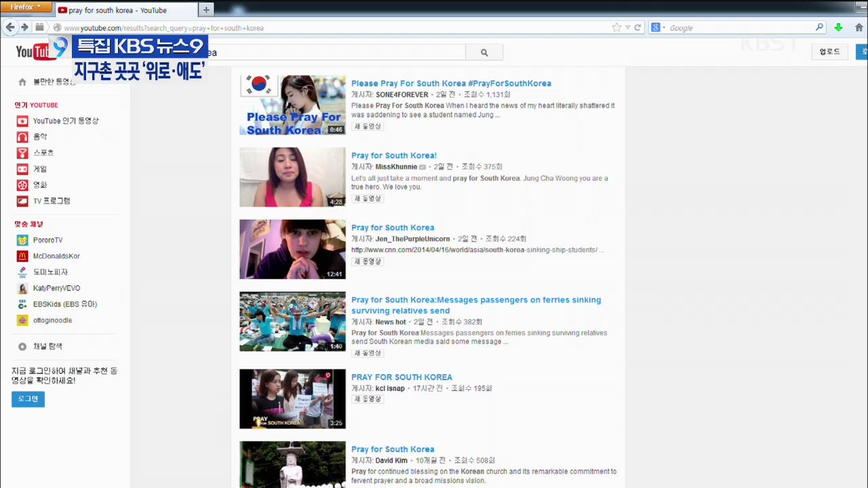Click the magnifier icon in Google search box
This screenshot has width=868, height=488.
coord(819,28)
